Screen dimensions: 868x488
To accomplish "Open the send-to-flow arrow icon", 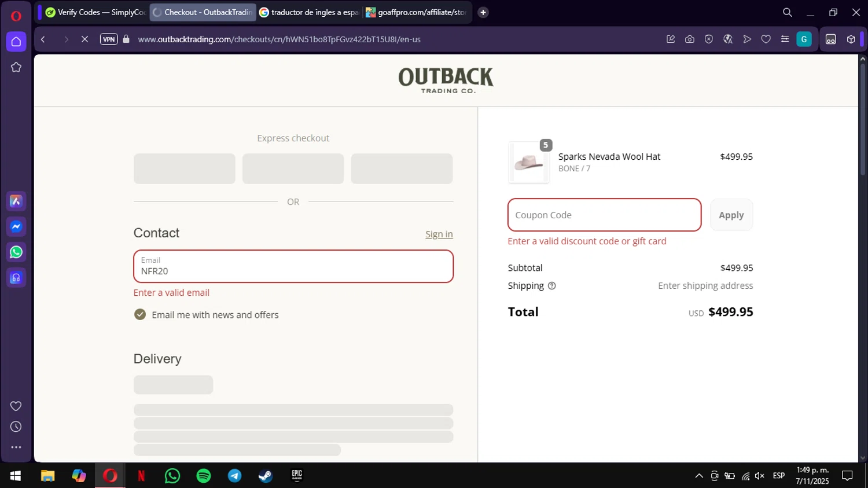I will [x=747, y=39].
